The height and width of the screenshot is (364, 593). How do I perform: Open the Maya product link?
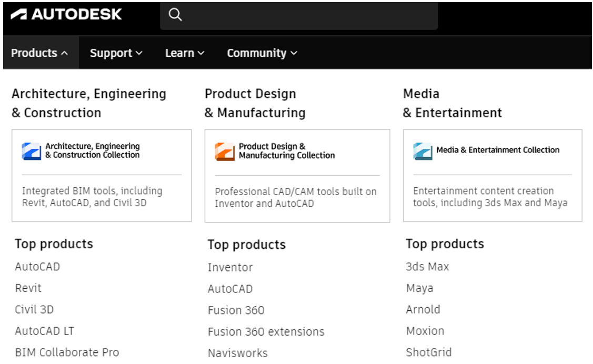coord(419,288)
